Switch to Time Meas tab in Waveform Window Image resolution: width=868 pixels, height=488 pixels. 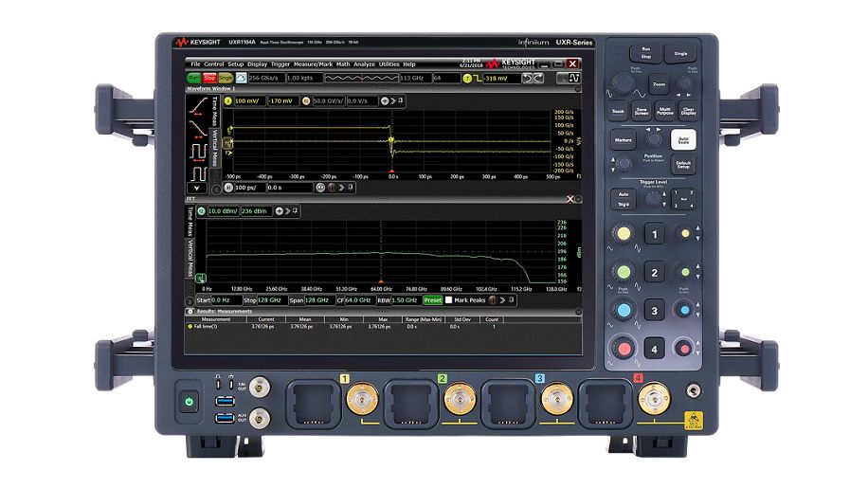[215, 111]
